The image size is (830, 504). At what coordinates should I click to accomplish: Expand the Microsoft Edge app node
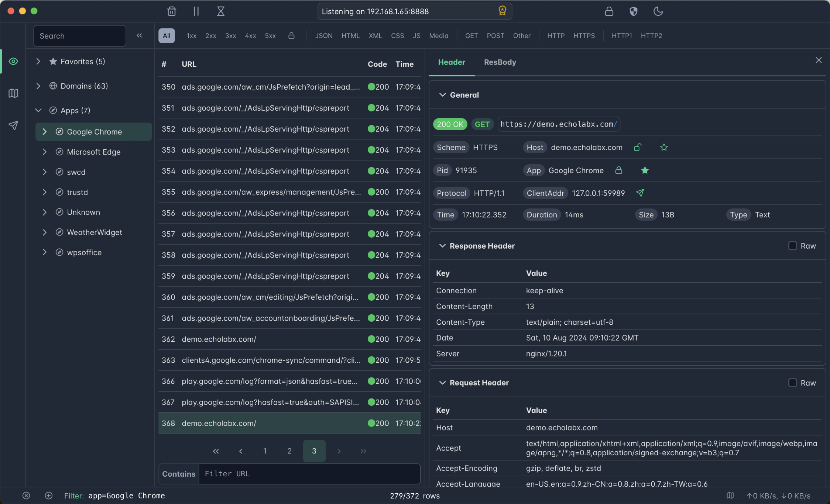click(45, 152)
